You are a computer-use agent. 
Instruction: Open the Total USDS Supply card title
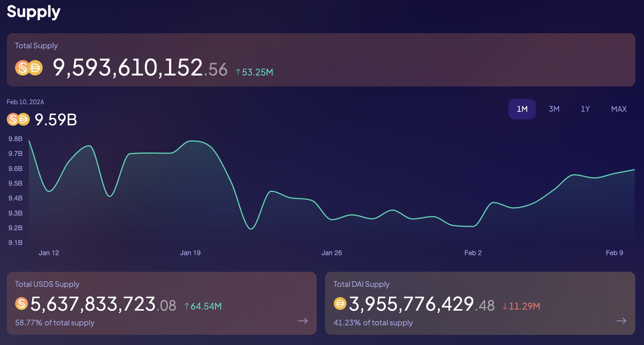coord(47,284)
